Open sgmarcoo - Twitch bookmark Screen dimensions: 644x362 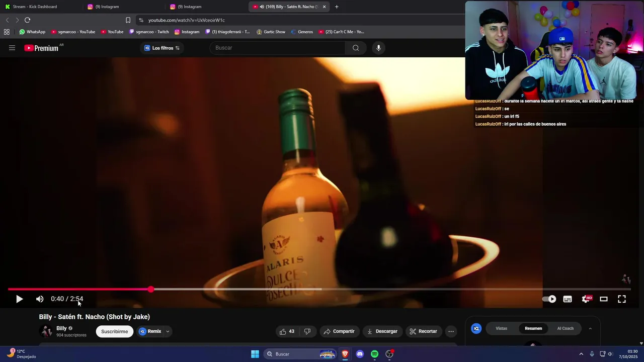[x=149, y=32]
